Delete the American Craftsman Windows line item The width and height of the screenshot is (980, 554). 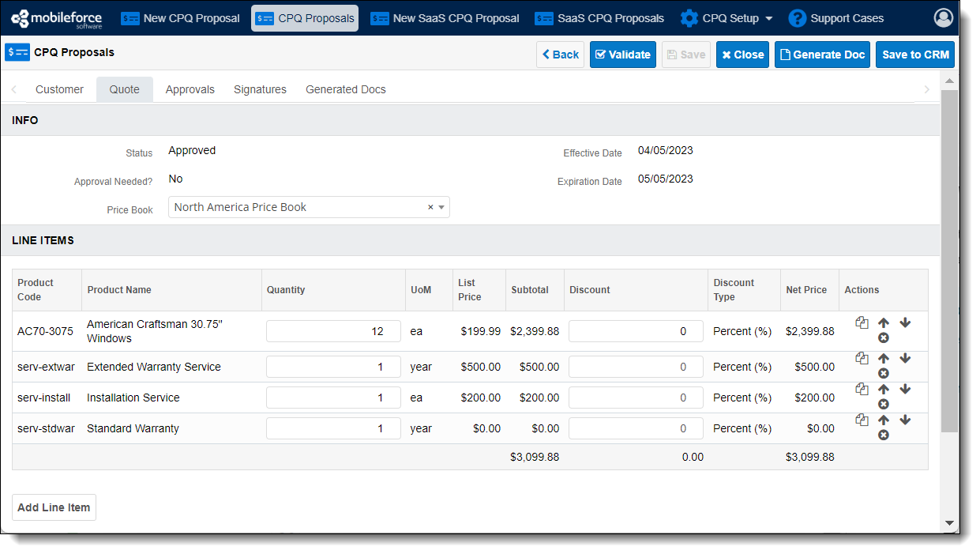(884, 338)
